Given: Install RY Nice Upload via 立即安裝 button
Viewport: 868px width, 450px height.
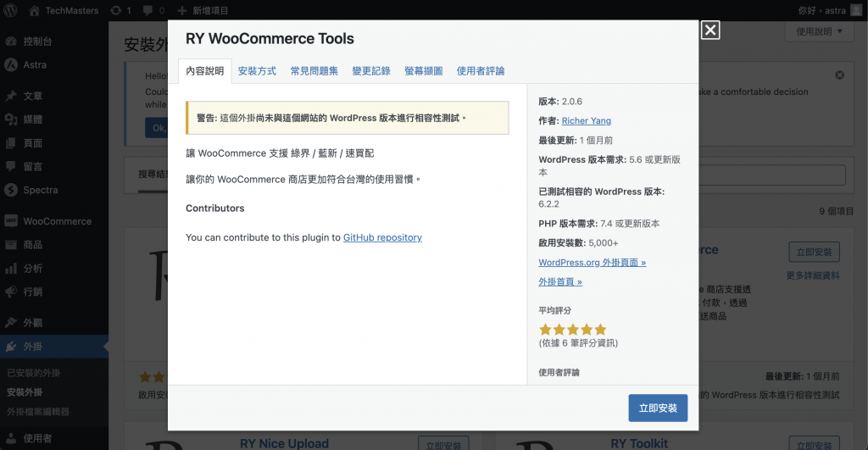Looking at the screenshot, I should point(443,444).
